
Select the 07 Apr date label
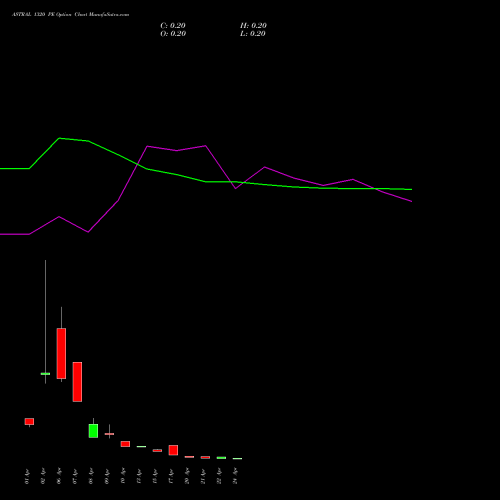(75, 476)
